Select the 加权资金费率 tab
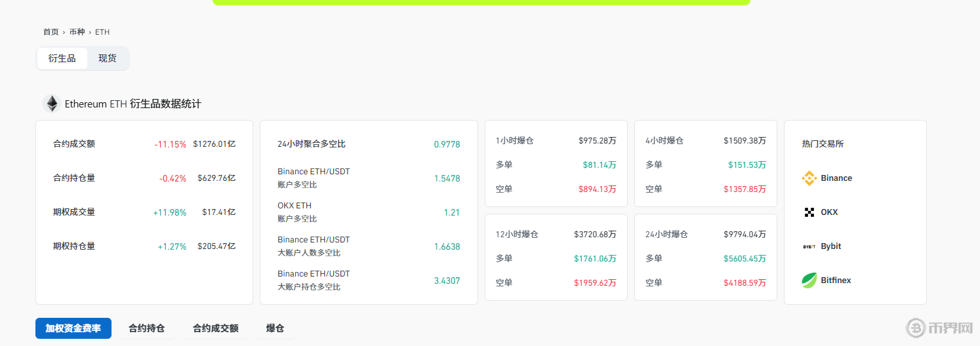The image size is (980, 346). [73, 328]
